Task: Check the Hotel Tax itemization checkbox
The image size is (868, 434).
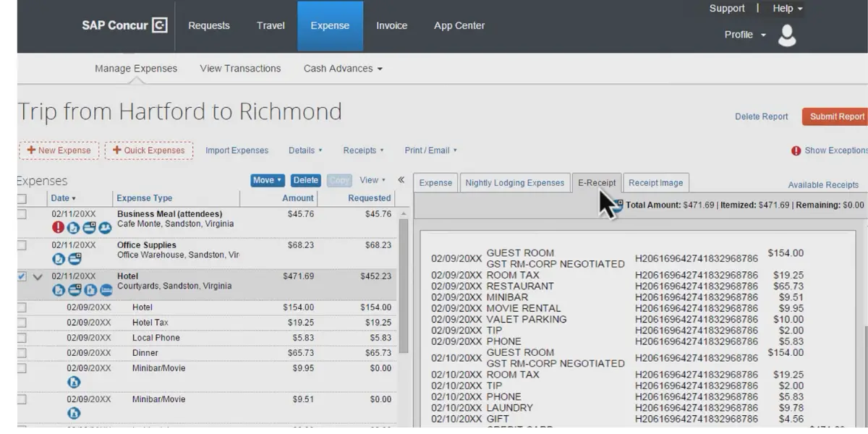Action: (x=22, y=323)
